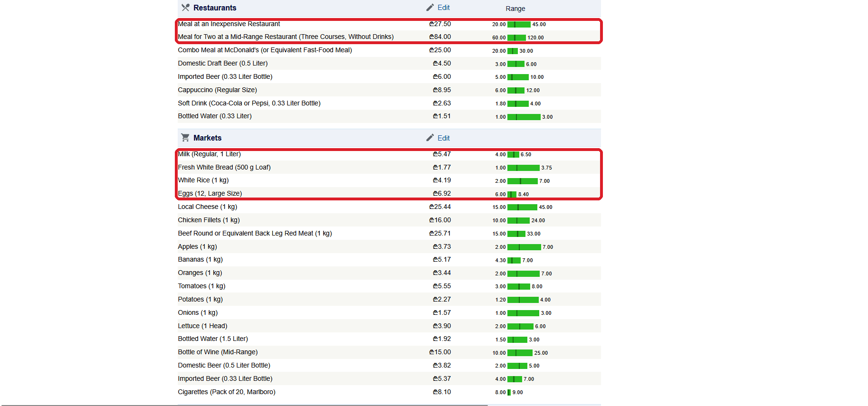The width and height of the screenshot is (868, 406).
Task: Click the pencil icon beside Restaurants Edit
Action: (x=430, y=8)
